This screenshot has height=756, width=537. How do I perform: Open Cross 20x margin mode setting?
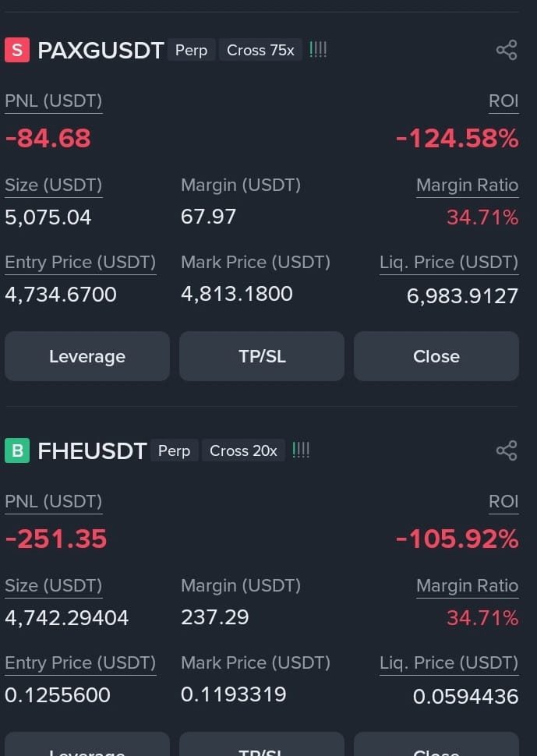click(243, 450)
